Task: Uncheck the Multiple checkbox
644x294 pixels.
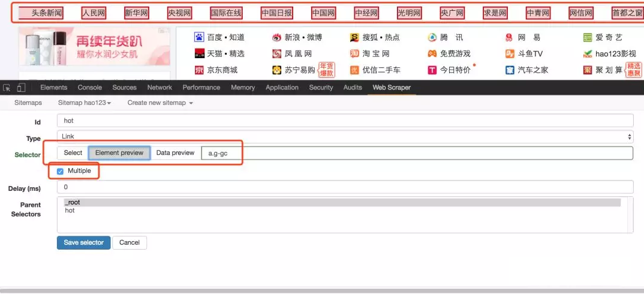Action: (61, 171)
